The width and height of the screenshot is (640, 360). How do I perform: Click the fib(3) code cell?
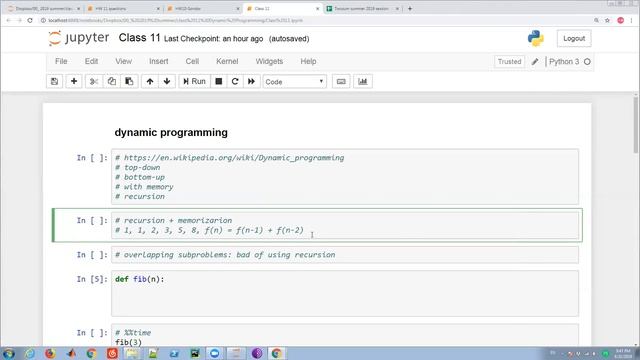coord(345,336)
